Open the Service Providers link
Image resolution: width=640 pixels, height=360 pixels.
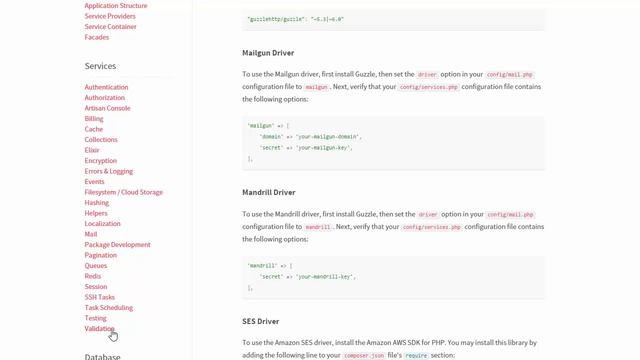click(110, 16)
